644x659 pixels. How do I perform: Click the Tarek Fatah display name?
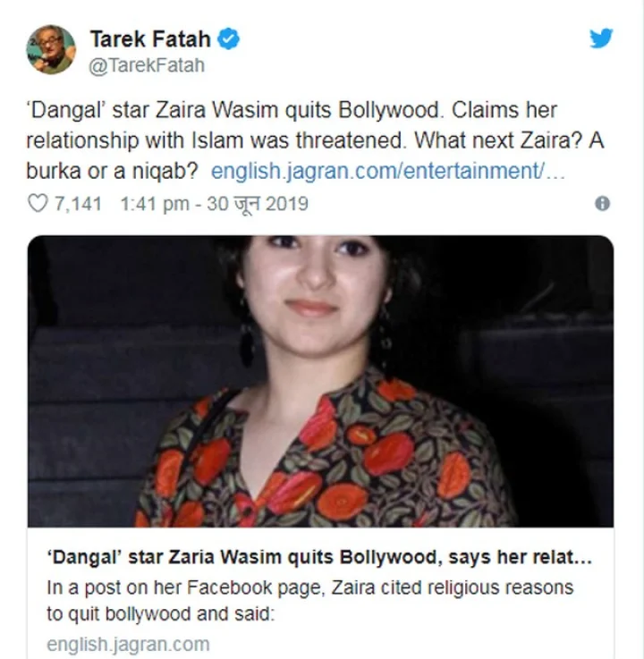pyautogui.click(x=150, y=39)
